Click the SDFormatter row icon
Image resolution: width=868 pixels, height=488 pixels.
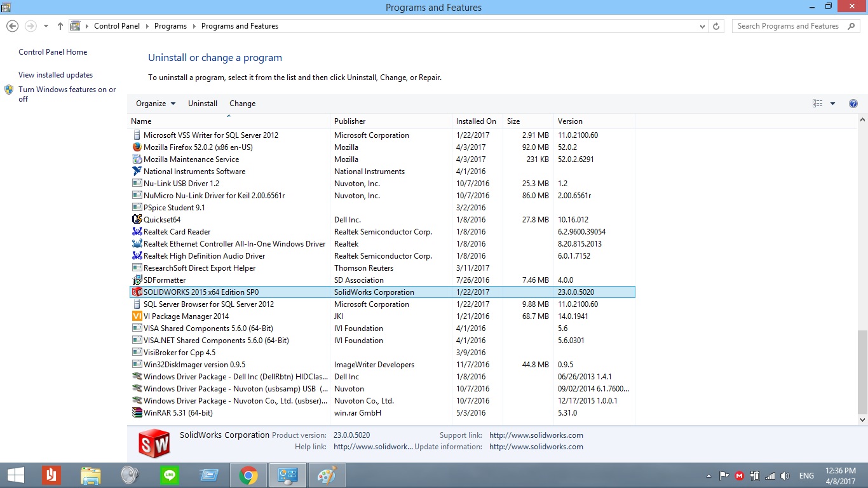coord(137,280)
